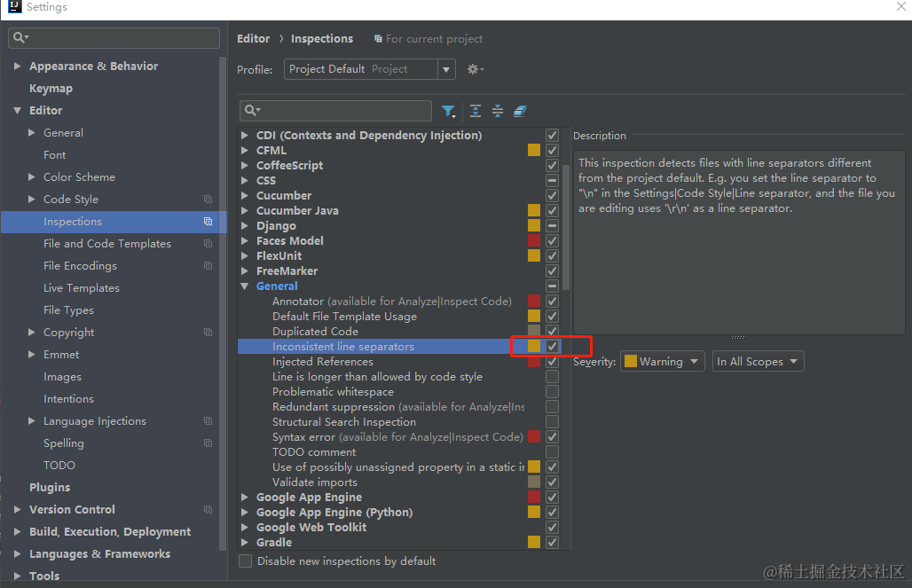Image resolution: width=912 pixels, height=588 pixels.
Task: Click the yellow severity swatch for Inconsistent line separators
Action: pyautogui.click(x=534, y=346)
